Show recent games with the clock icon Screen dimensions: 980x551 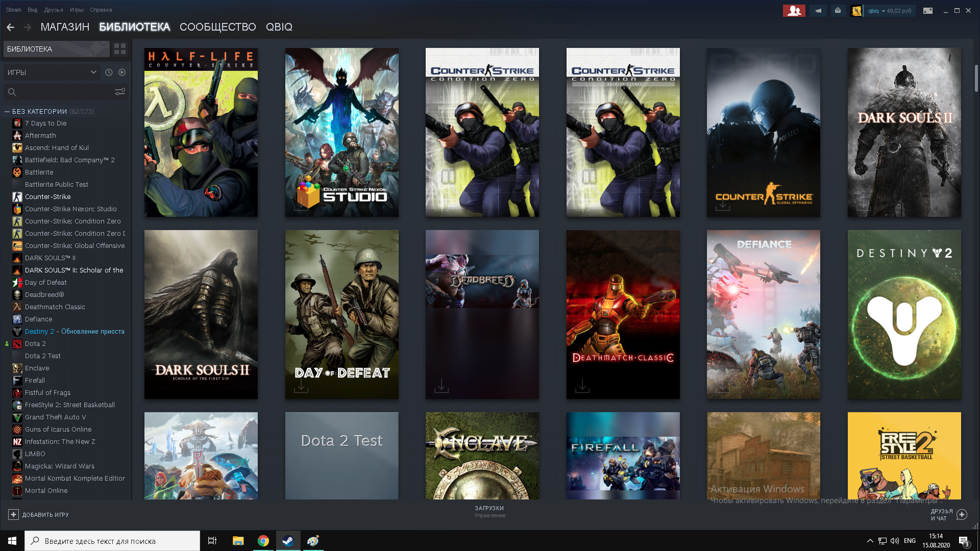[109, 72]
